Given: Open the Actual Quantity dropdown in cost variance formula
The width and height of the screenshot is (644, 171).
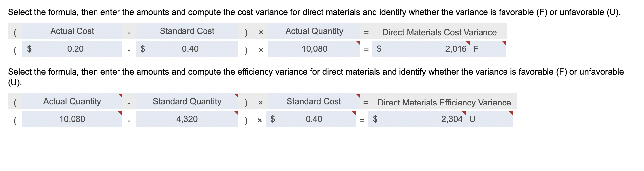Looking at the screenshot, I should click(x=314, y=31).
